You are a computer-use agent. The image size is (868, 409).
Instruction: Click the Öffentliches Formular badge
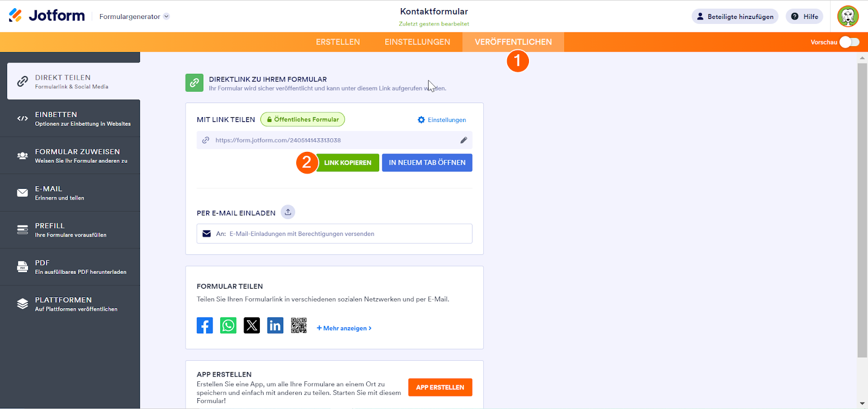click(303, 119)
